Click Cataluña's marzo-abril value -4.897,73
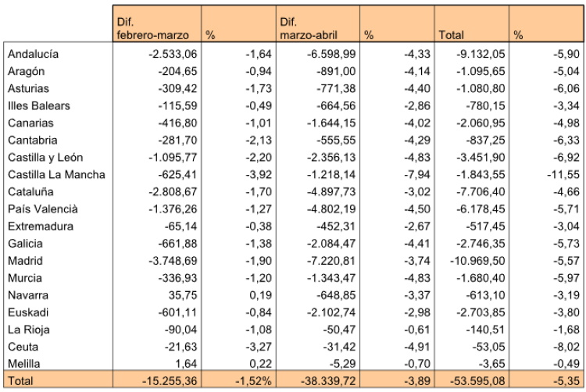This screenshot has height=392, width=586. [331, 192]
